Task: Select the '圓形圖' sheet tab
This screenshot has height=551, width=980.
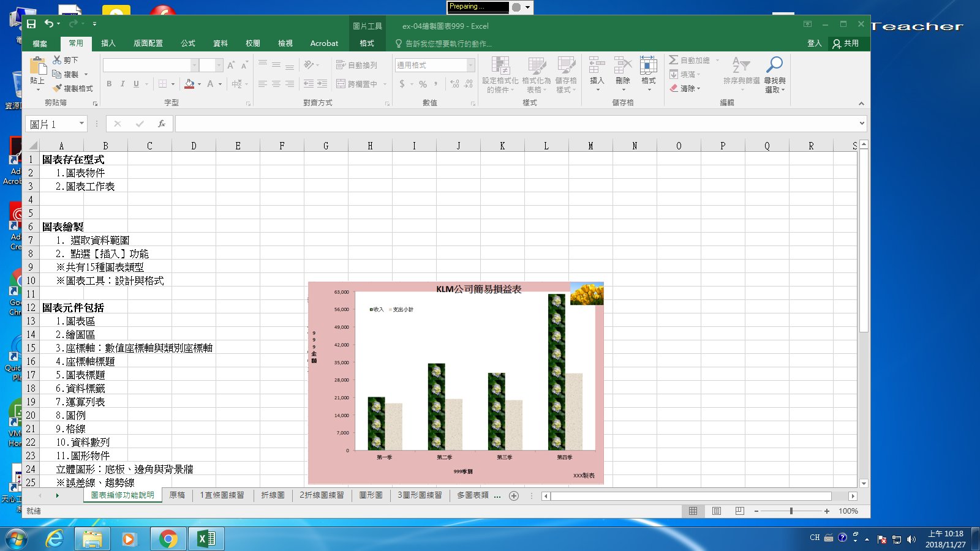Action: (x=371, y=495)
